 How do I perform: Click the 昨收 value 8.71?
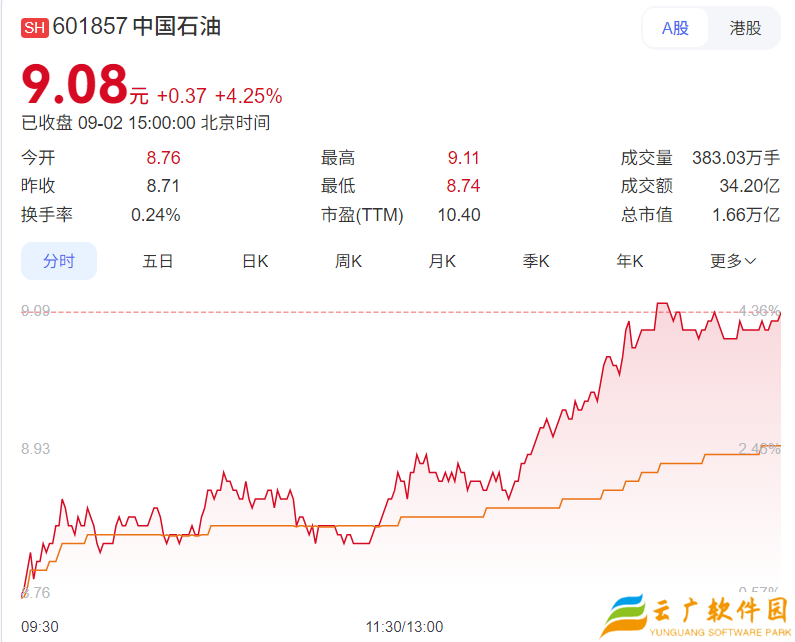point(163,186)
